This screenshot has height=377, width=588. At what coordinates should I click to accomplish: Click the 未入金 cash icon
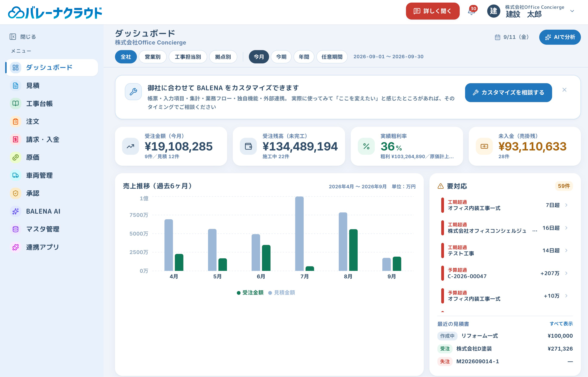click(484, 146)
